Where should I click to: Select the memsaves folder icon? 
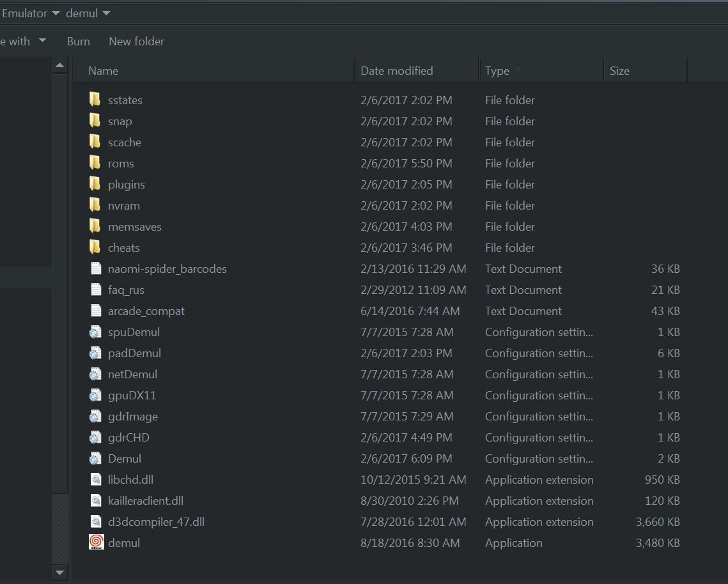(95, 226)
